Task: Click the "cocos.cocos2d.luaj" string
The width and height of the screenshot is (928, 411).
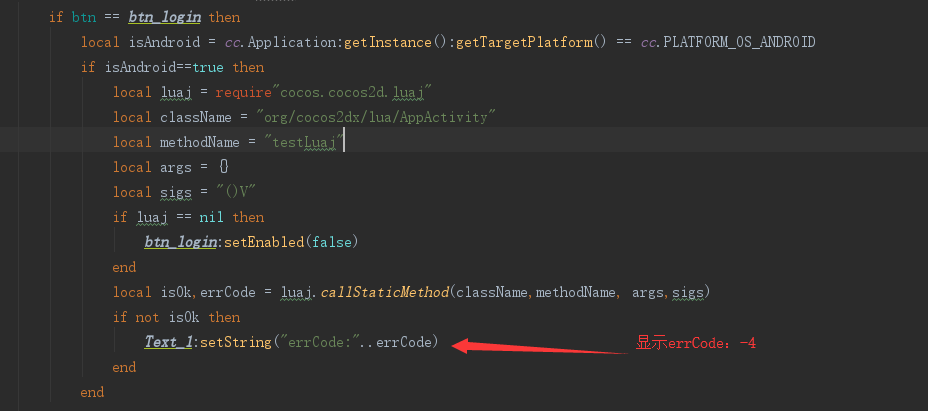Action: (x=355, y=92)
